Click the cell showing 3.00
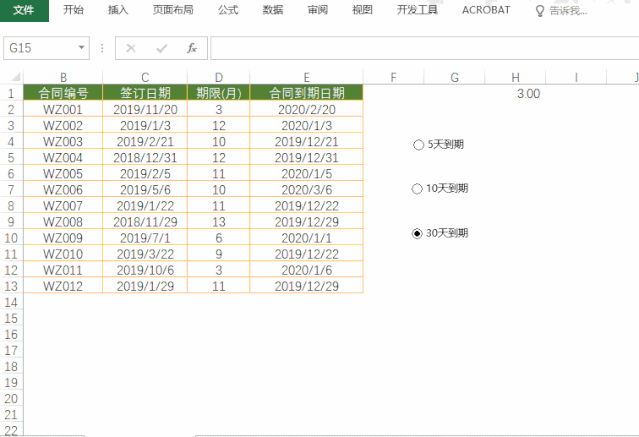The width and height of the screenshot is (639, 437). (x=515, y=93)
